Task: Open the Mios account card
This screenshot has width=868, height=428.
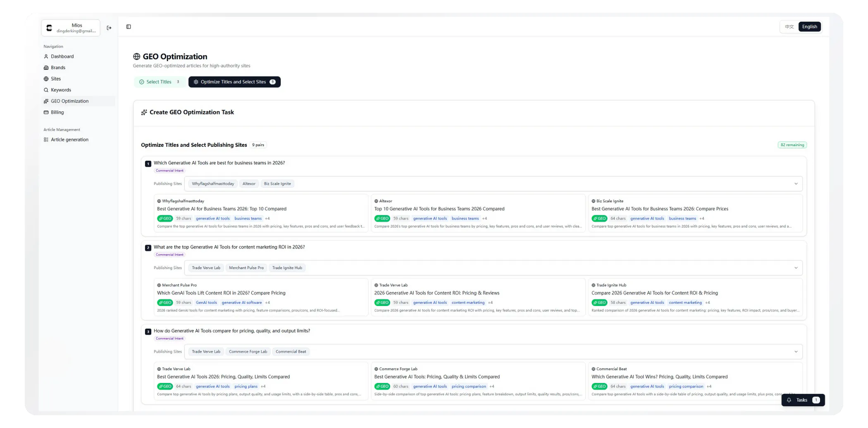Action: point(71,28)
